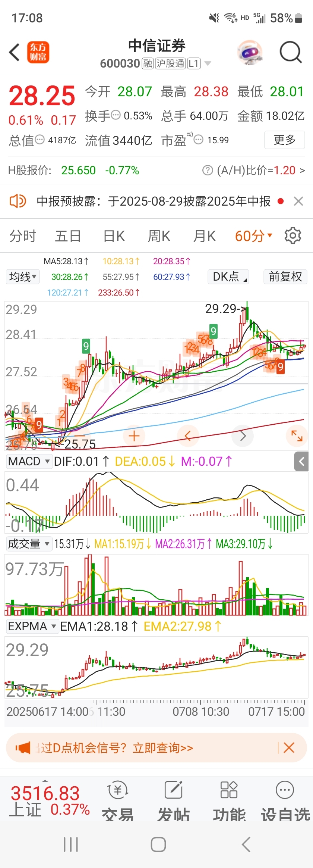Open the search magnifier icon
The image size is (313, 868).
tap(291, 52)
